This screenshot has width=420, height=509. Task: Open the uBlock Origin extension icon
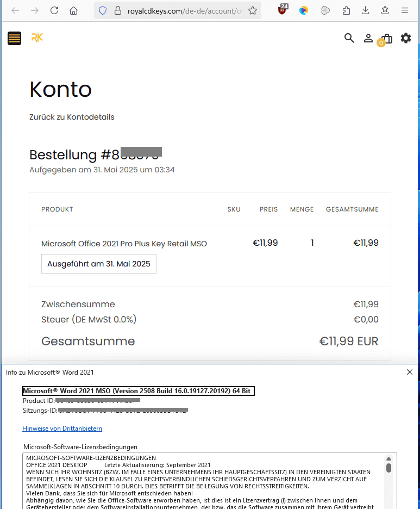[x=283, y=10]
